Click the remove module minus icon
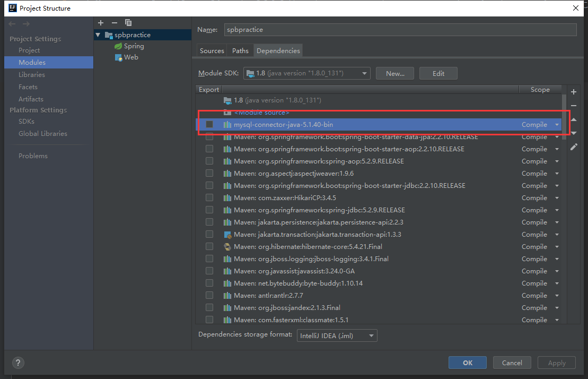This screenshot has height=379, width=588. coord(115,23)
